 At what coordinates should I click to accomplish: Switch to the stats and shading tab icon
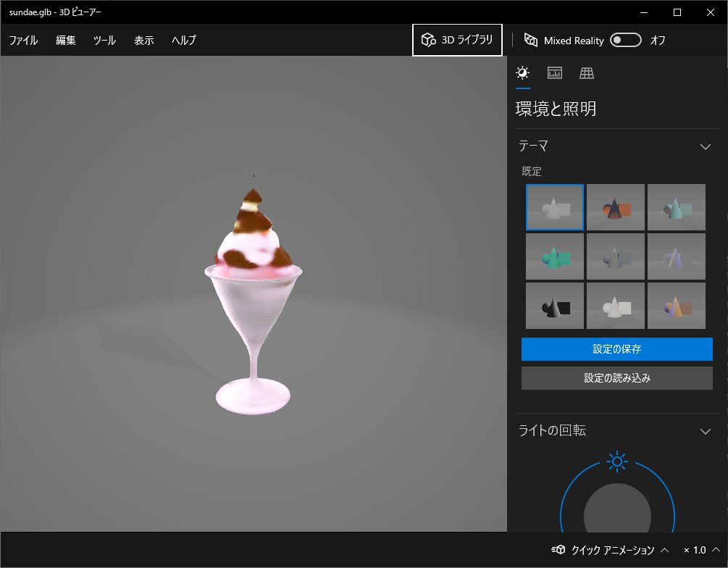(x=555, y=73)
